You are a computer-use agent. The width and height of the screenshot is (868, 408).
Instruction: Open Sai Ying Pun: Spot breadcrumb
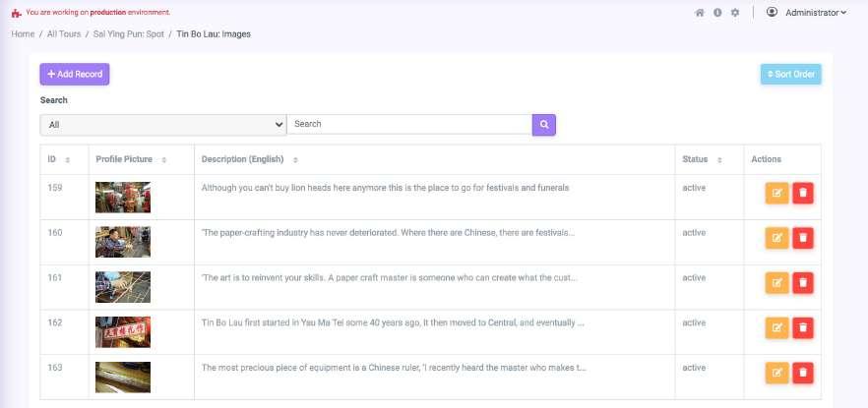point(128,34)
